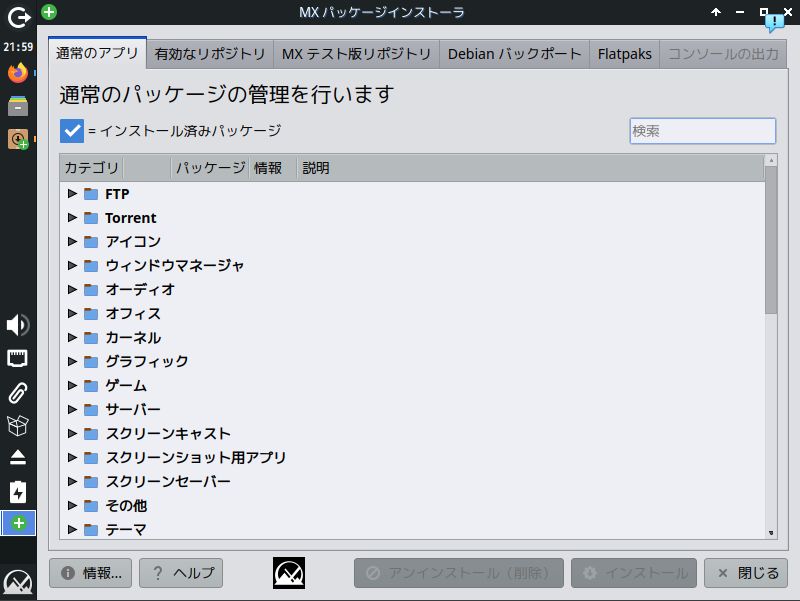Image resolution: width=800 pixels, height=601 pixels.
Task: Open the Debian バックポート tab
Action: coord(514,54)
